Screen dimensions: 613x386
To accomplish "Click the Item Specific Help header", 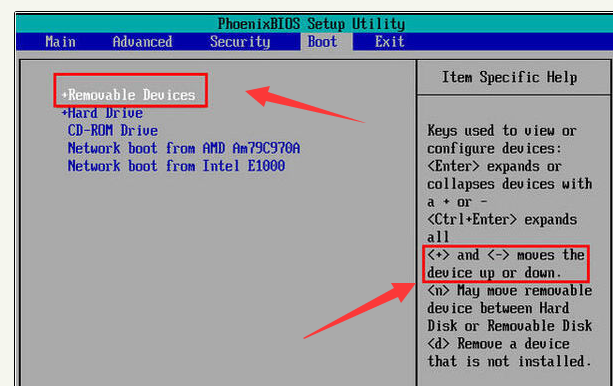I will click(x=509, y=77).
